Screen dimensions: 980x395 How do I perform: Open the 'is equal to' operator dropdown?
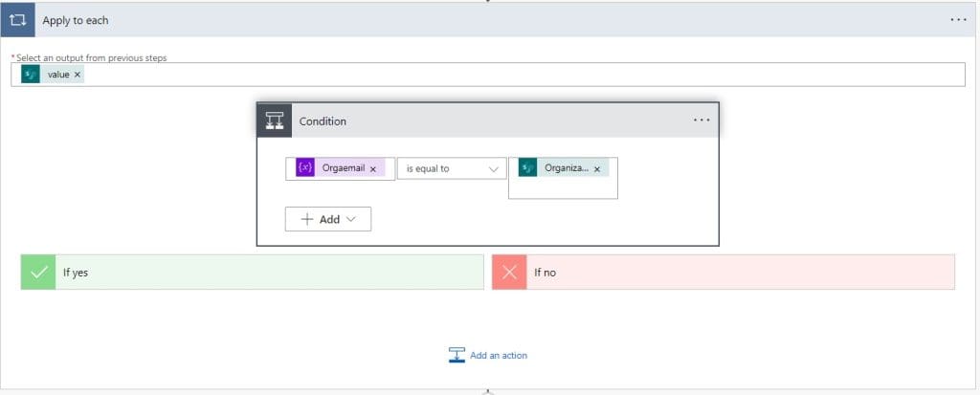click(x=452, y=168)
